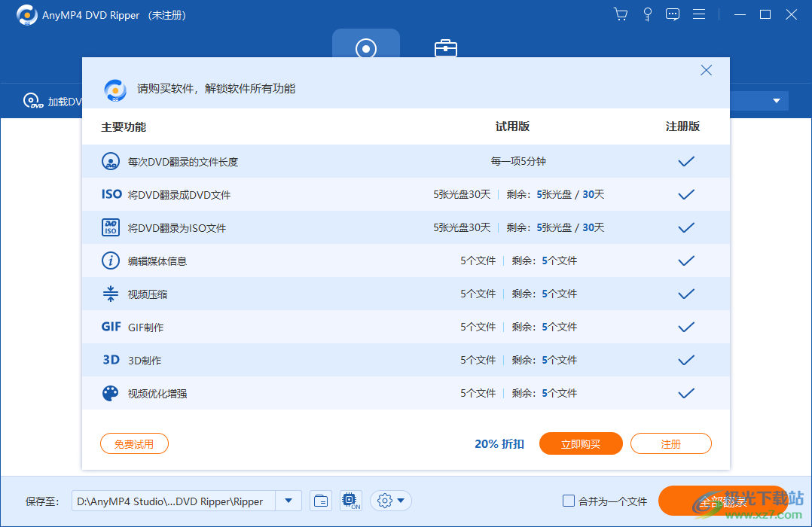Click the 编辑媒体信息 feature label
This screenshot has height=527, width=812.
[157, 261]
